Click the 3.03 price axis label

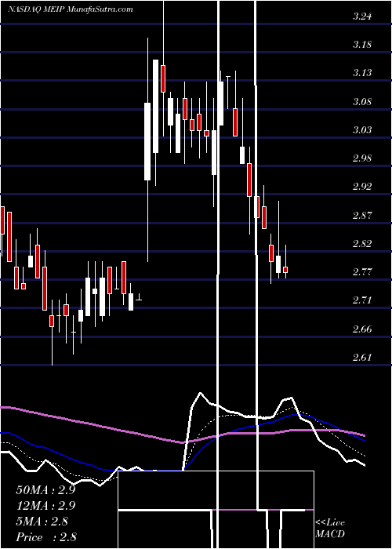362,130
